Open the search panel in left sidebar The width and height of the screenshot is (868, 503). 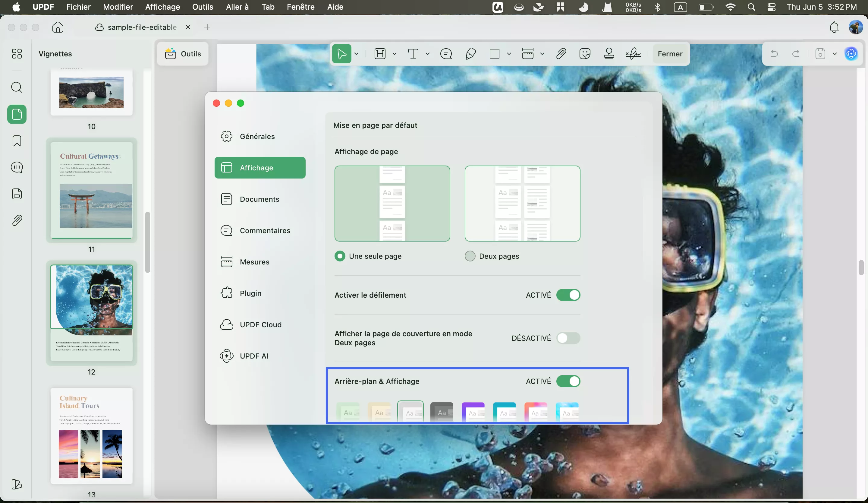[17, 87]
